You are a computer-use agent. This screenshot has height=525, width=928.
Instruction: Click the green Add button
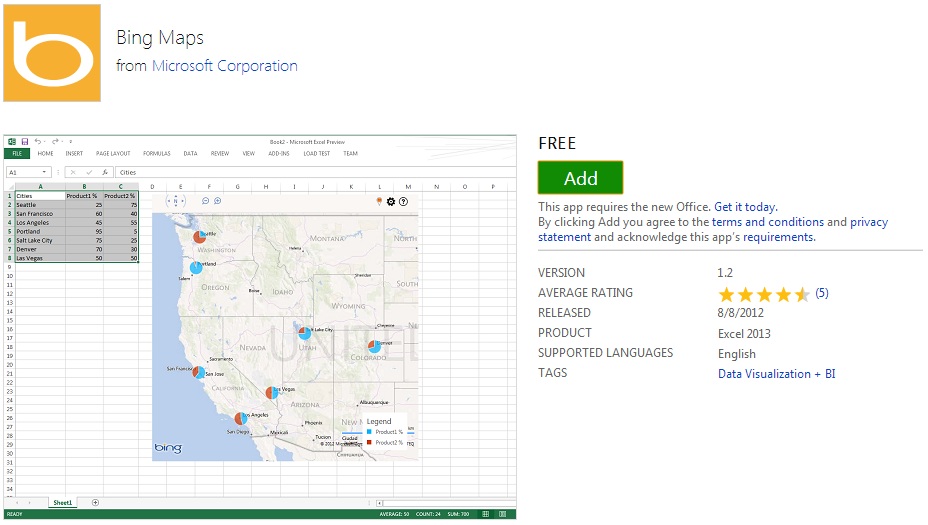pyautogui.click(x=581, y=178)
